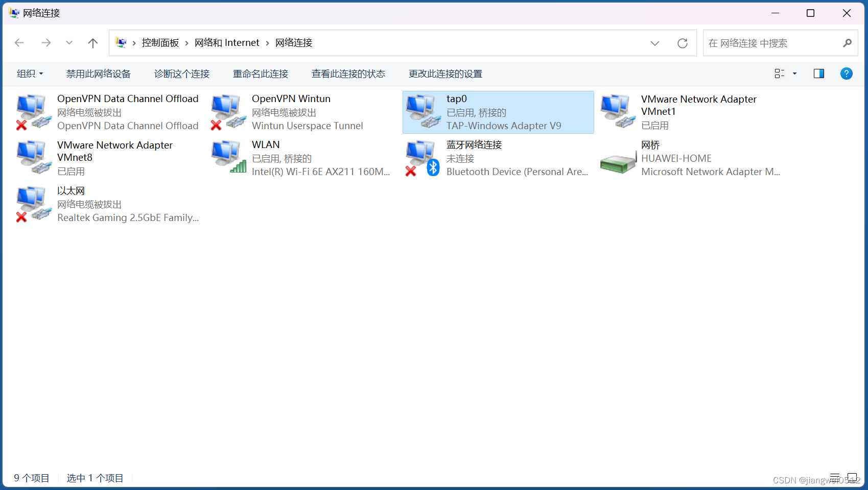The width and height of the screenshot is (868, 490).
Task: Click 更改此连接的设置 command
Action: click(x=445, y=73)
